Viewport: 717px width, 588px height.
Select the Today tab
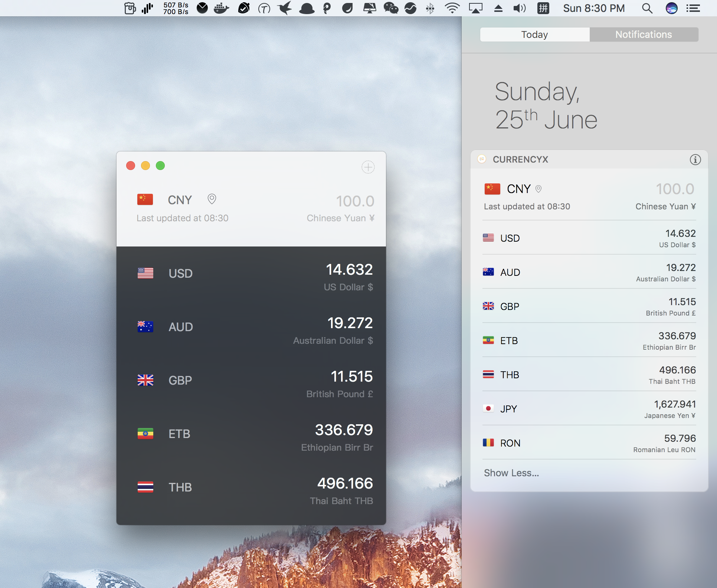(534, 35)
